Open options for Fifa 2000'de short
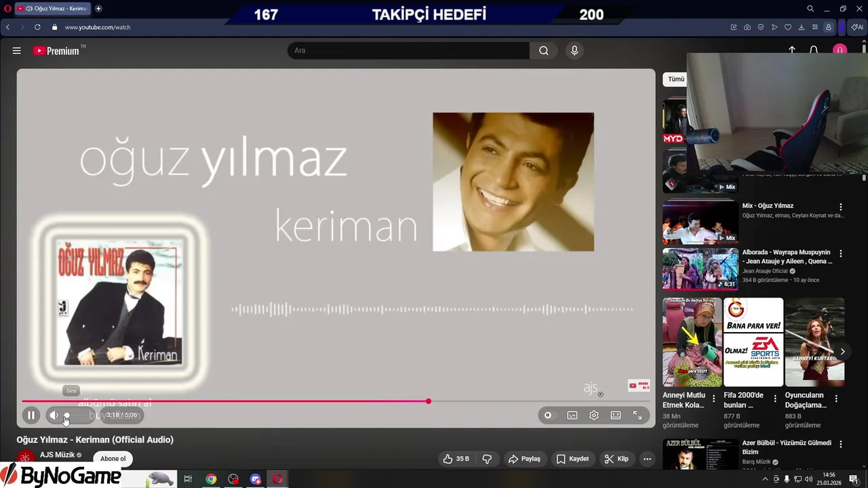This screenshot has height=488, width=868. pyautogui.click(x=775, y=399)
